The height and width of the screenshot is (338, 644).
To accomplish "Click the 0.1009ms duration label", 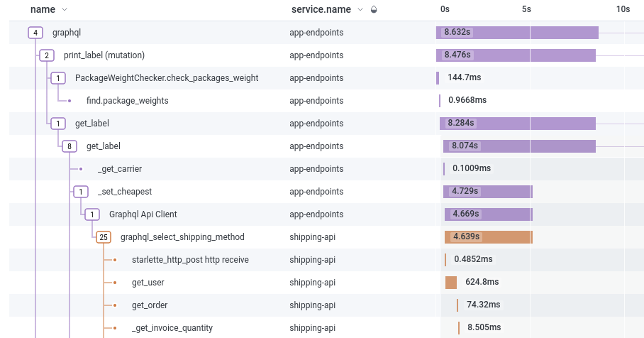I will (472, 168).
